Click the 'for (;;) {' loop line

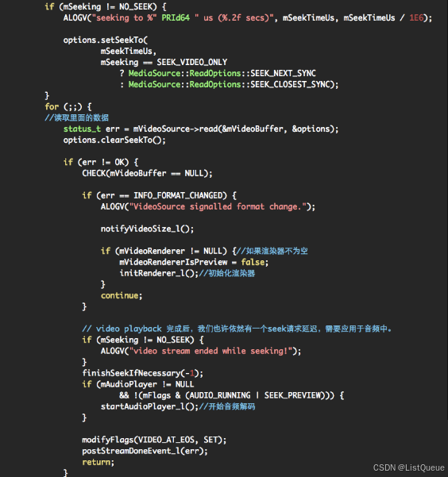coord(68,107)
